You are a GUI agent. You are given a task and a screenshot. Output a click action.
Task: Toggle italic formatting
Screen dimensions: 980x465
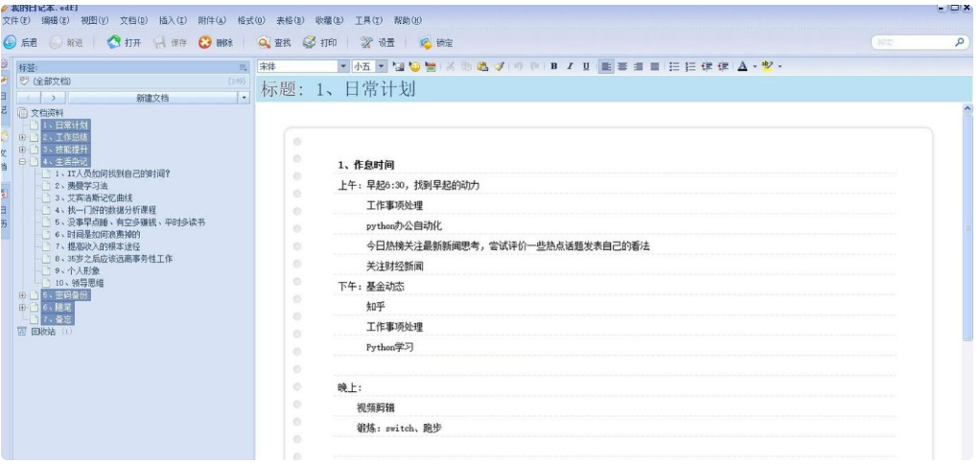click(x=570, y=66)
